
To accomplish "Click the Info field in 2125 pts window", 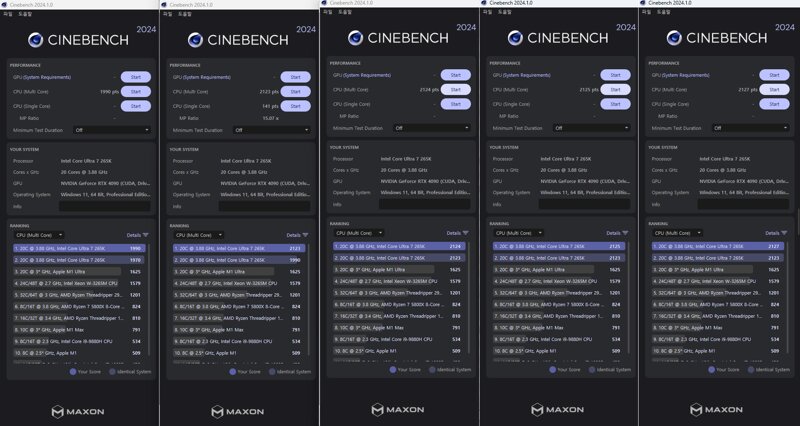I will tap(584, 204).
